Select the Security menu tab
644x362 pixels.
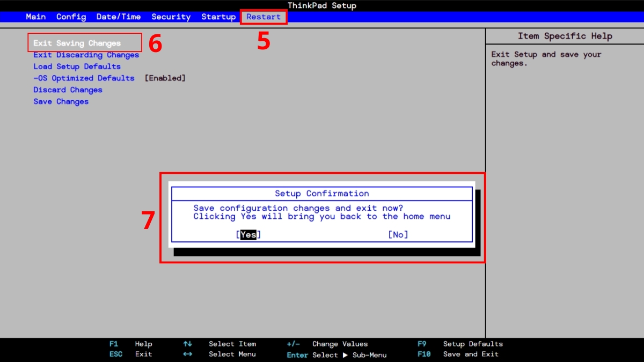click(171, 17)
